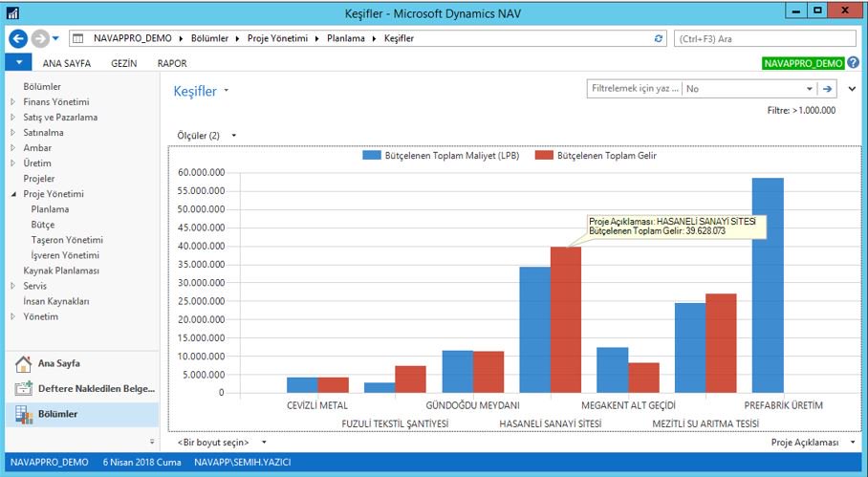Apply filter with the arrow button
This screenshot has height=477, width=868.
tap(827, 89)
